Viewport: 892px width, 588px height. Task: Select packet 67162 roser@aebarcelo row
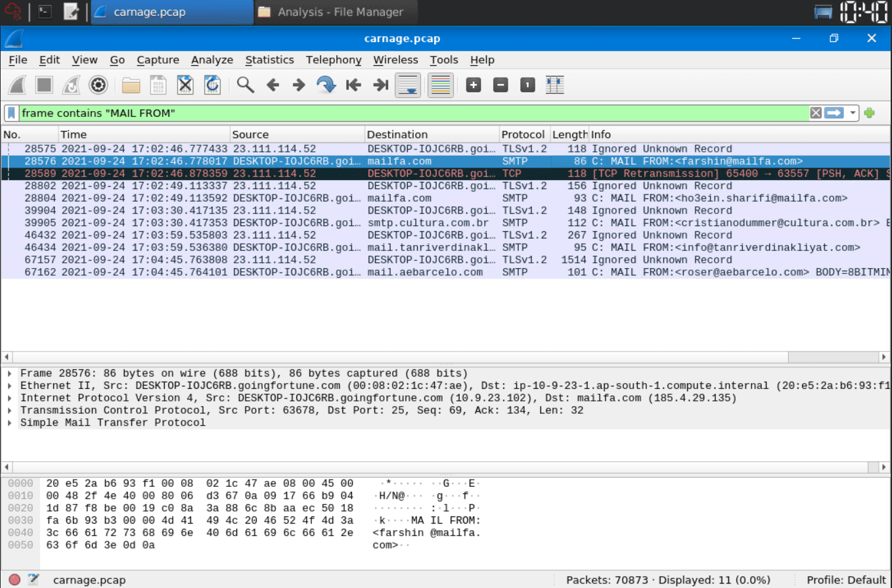(x=445, y=272)
